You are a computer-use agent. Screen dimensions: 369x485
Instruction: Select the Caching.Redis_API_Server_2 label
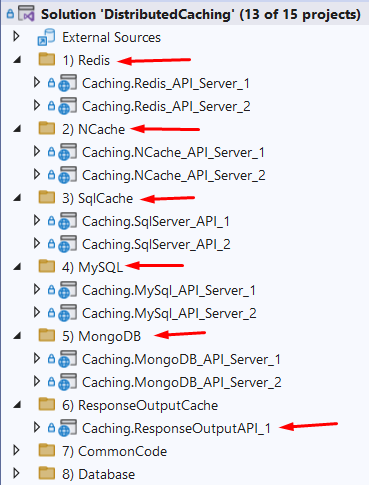(x=166, y=106)
